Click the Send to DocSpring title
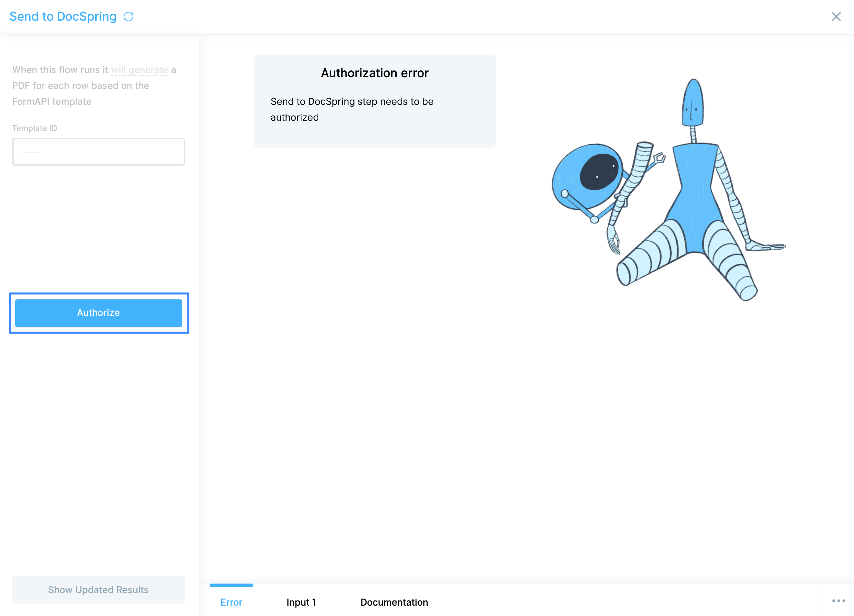This screenshot has width=854, height=616. click(63, 17)
